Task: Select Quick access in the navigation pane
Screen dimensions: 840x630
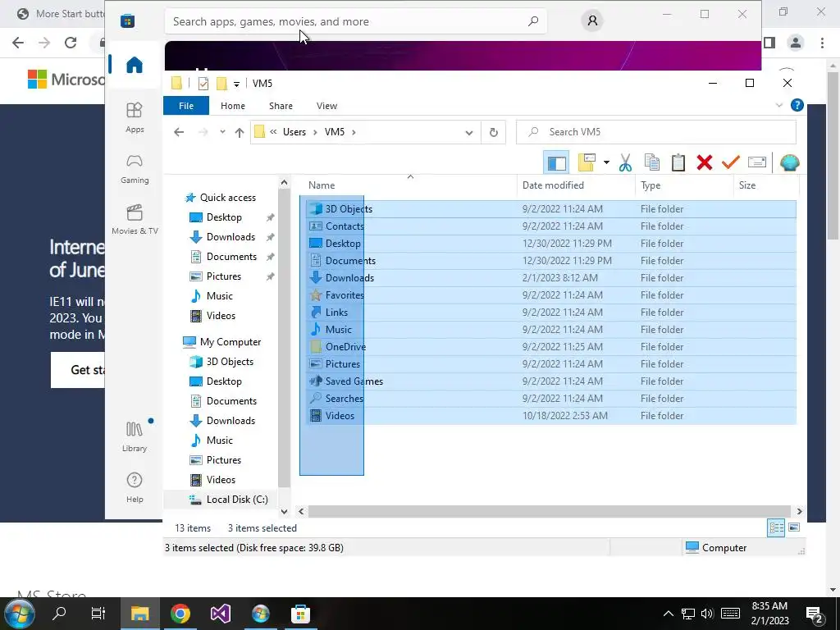Action: [228, 198]
